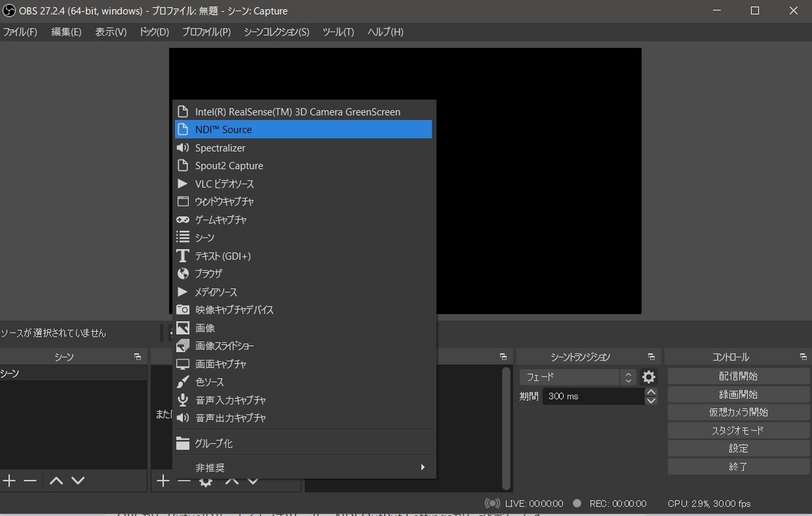Move scene up arrow
The height and width of the screenshot is (516, 812).
point(56,481)
